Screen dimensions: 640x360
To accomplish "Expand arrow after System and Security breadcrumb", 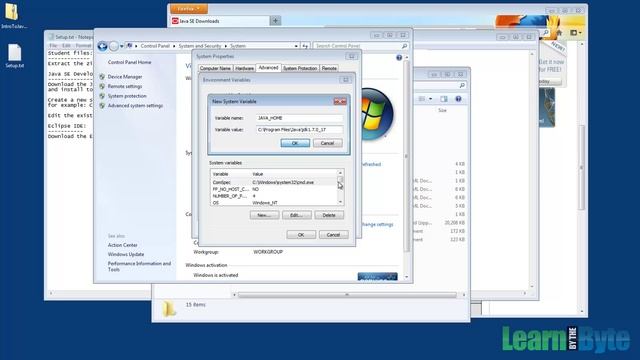I will click(x=226, y=46).
